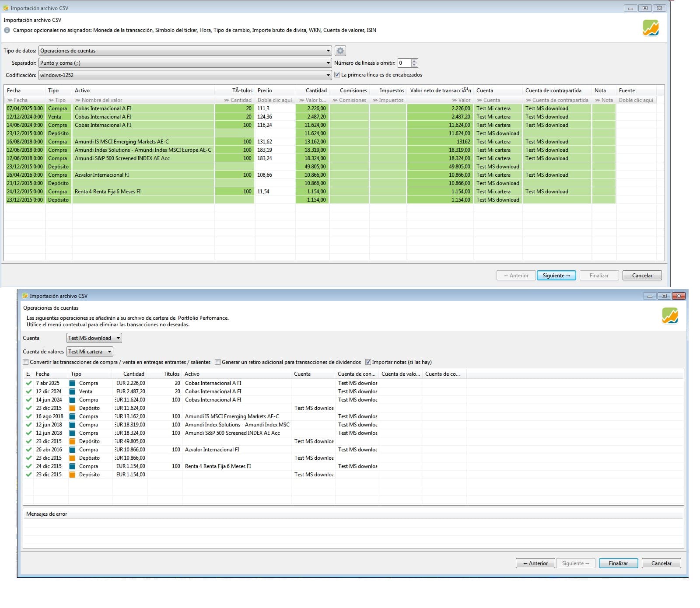Click the Activo column header in top table
700x608 pixels.
point(143,91)
